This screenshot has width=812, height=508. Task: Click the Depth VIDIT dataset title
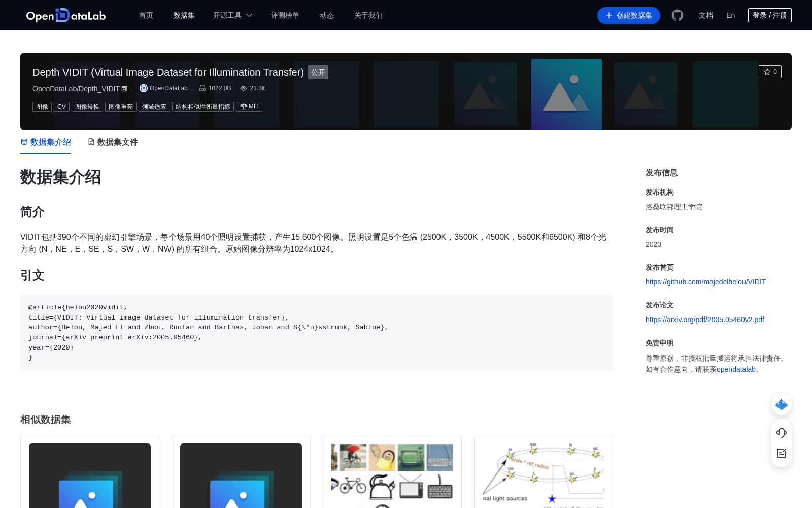(168, 72)
